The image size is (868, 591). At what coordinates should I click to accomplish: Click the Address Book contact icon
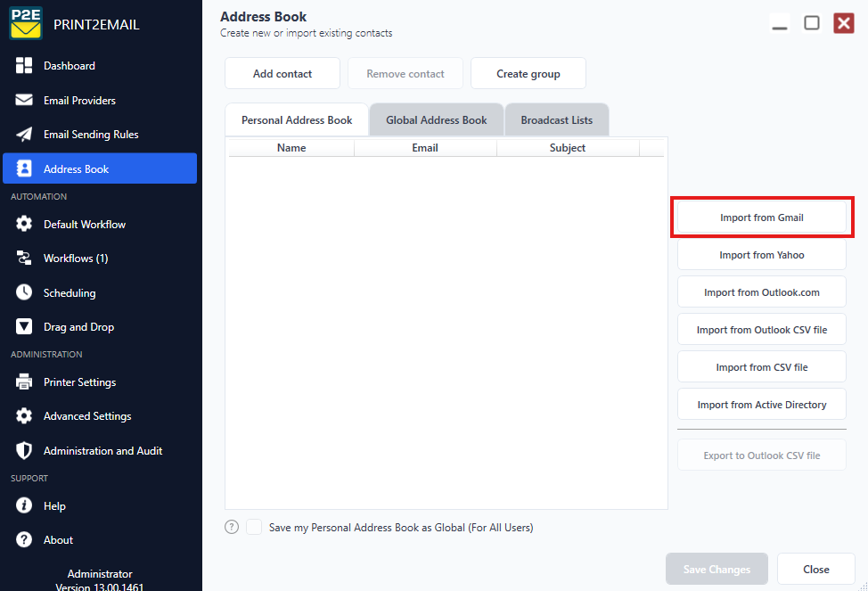[x=24, y=168]
